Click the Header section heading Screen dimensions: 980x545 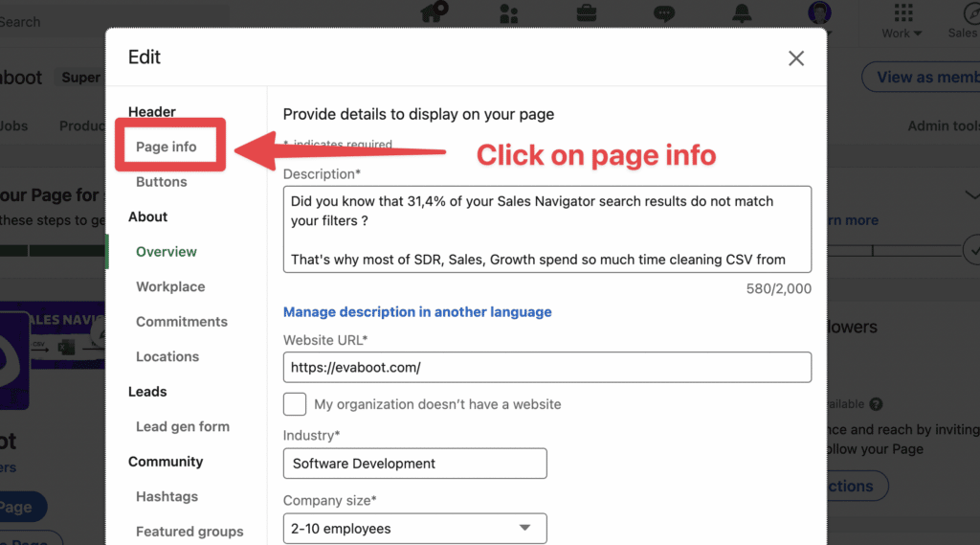tap(152, 111)
